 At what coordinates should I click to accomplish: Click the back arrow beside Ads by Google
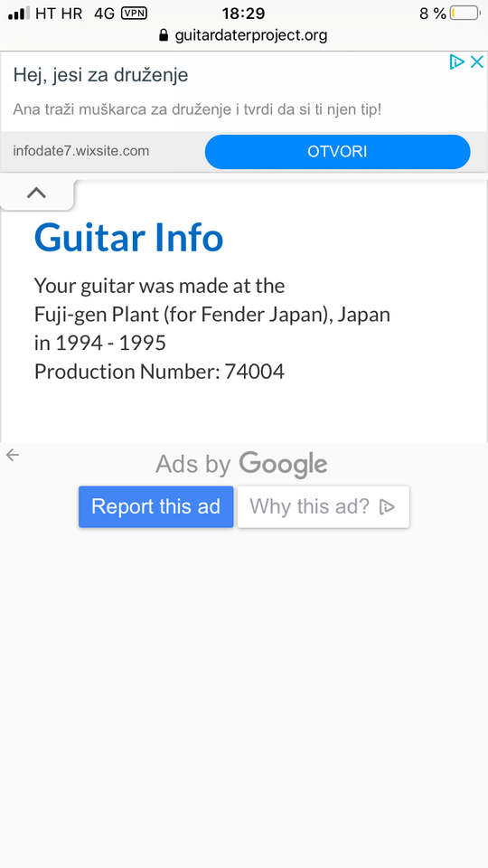12,455
